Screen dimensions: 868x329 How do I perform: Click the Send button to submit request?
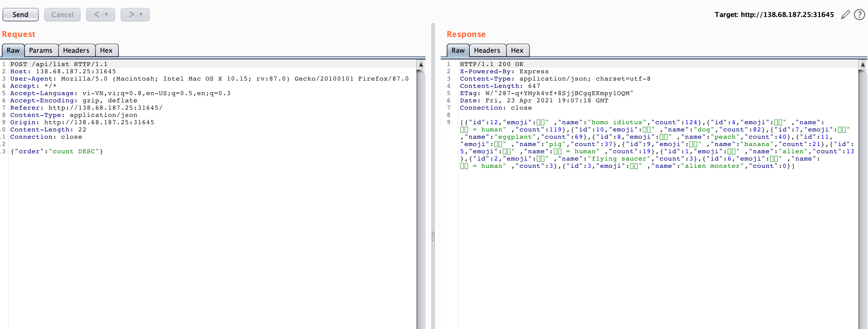[21, 14]
